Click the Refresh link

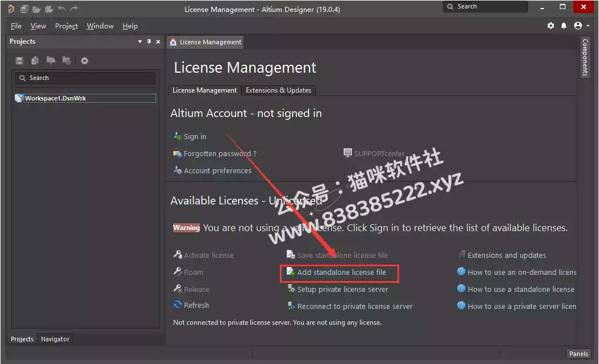[x=196, y=305]
